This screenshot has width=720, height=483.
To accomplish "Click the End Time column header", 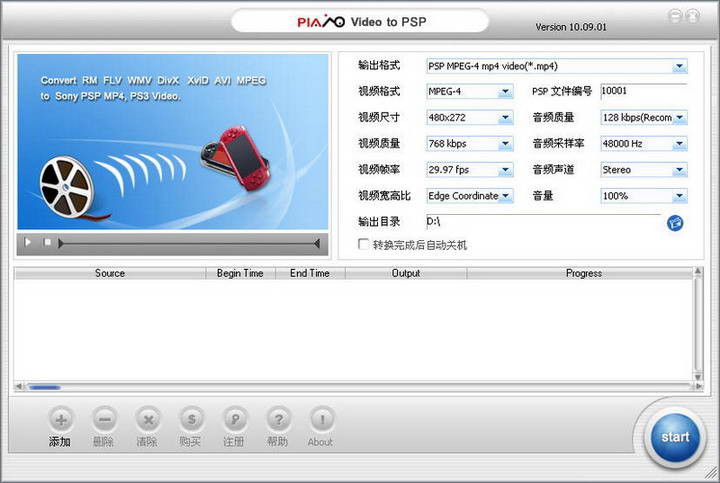I will tap(310, 273).
